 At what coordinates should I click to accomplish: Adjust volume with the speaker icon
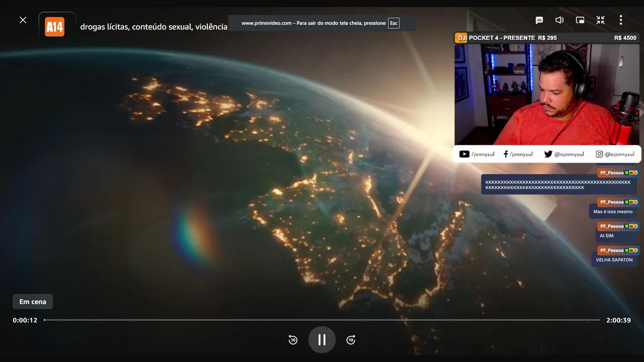[x=559, y=20]
